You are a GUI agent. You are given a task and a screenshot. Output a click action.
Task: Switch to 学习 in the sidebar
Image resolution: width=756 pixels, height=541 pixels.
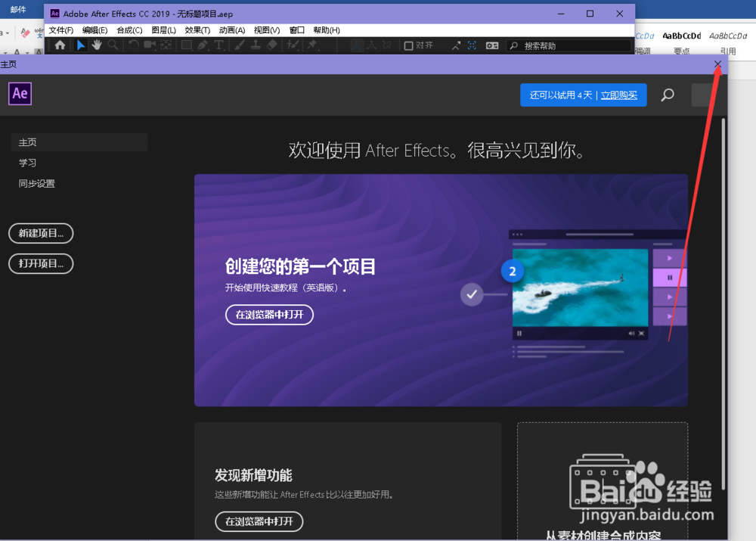(28, 162)
